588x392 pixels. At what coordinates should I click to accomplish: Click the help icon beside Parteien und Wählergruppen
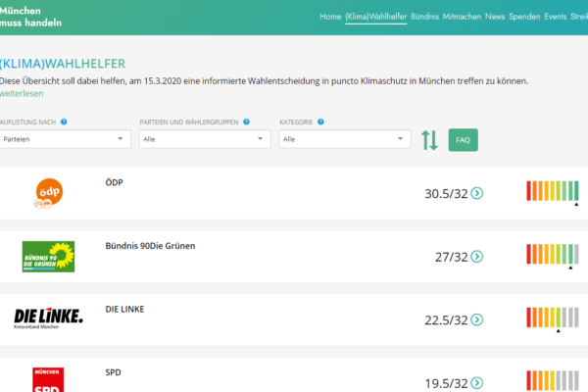247,122
